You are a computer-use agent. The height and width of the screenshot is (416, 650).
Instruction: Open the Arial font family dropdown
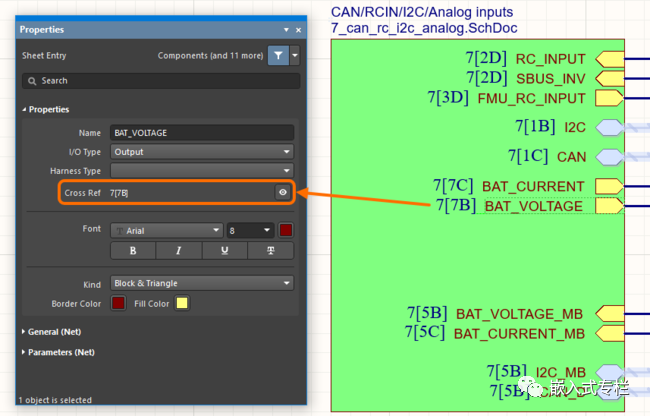coord(167,230)
